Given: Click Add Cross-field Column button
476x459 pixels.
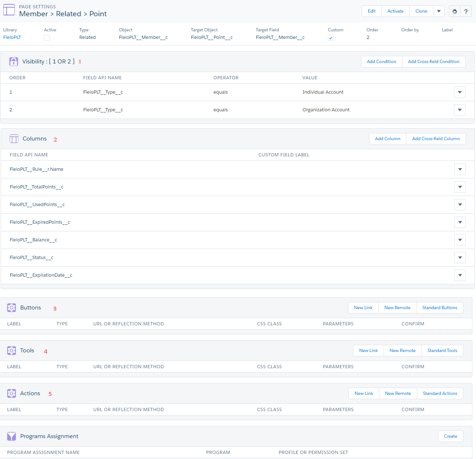Looking at the screenshot, I should [436, 139].
